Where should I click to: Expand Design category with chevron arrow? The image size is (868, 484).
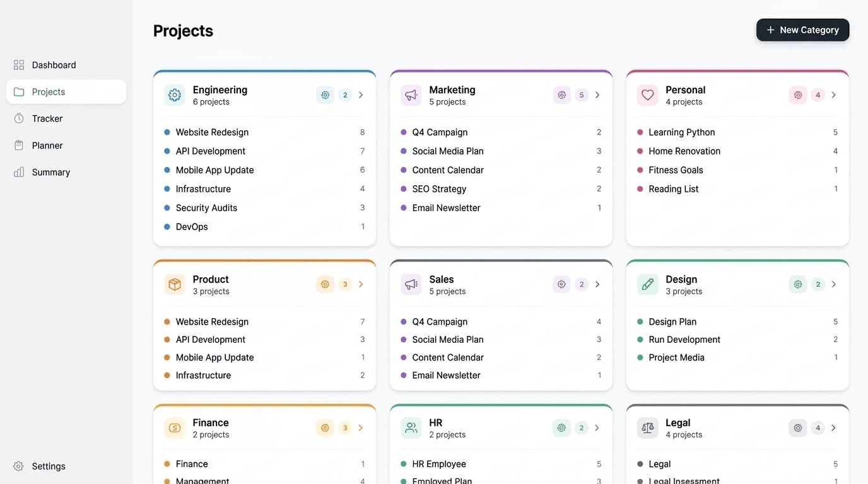(x=833, y=284)
